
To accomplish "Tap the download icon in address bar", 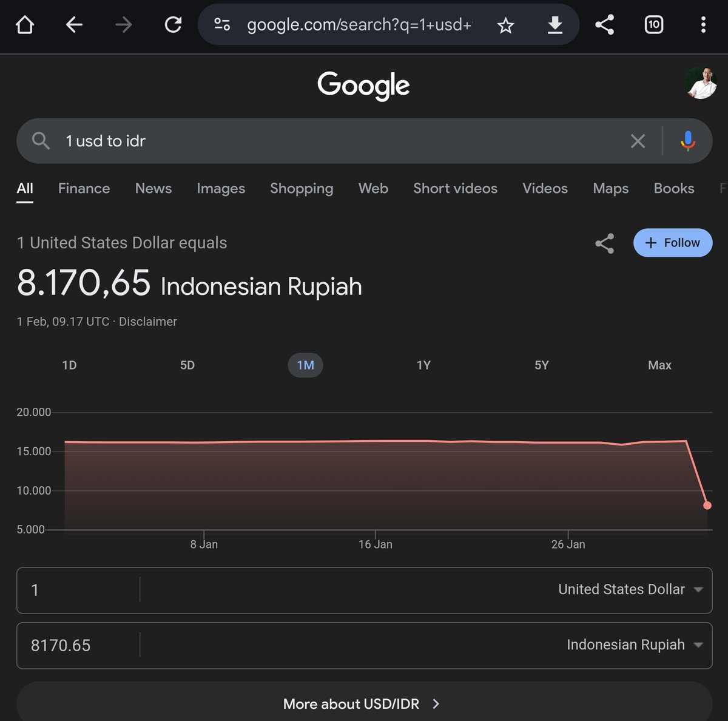I will pyautogui.click(x=555, y=25).
